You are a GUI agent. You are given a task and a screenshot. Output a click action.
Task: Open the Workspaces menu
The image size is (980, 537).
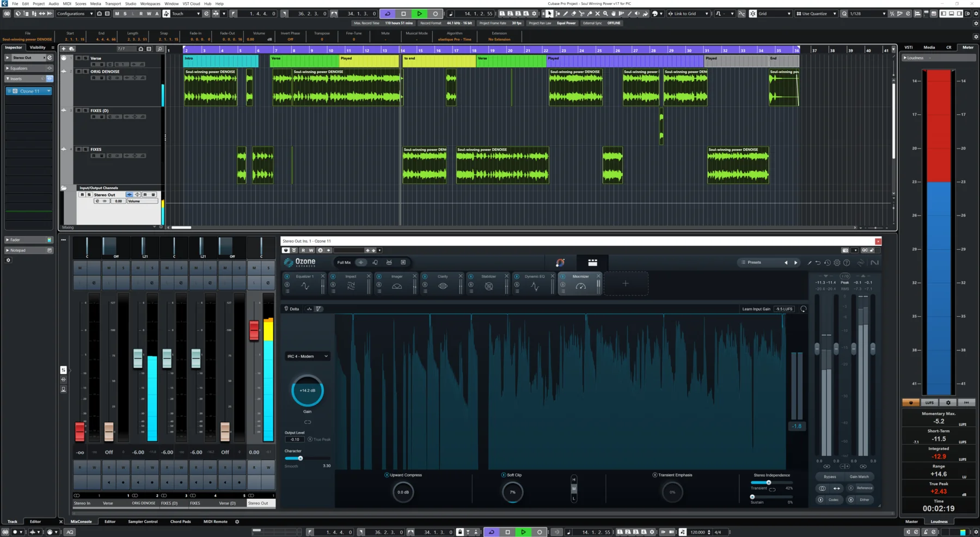coord(150,3)
